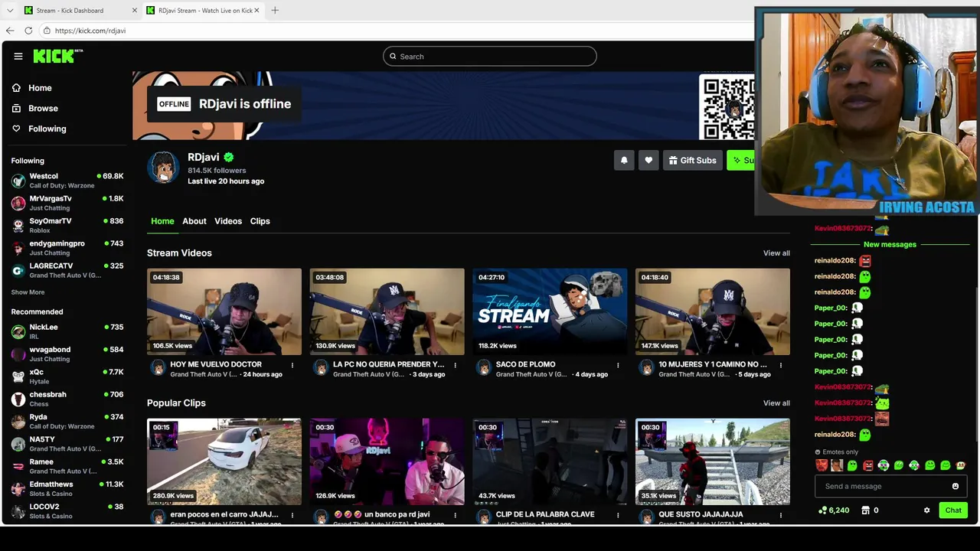
Task: Switch to the Clips tab
Action: coord(260,221)
